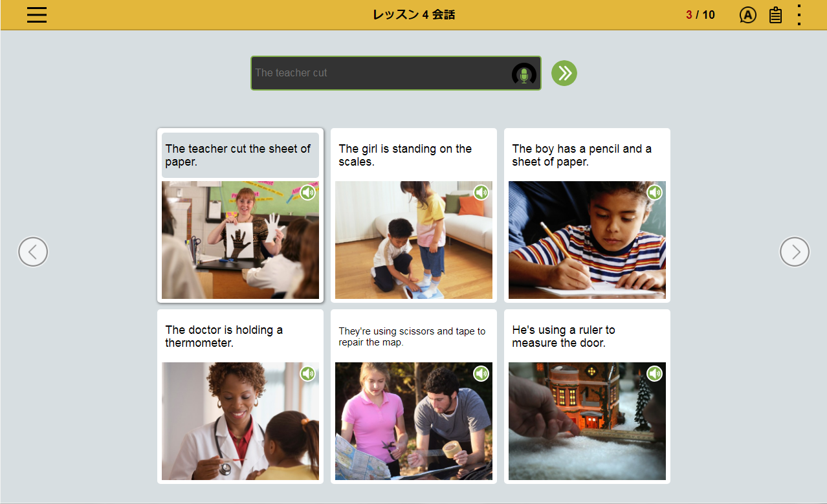Click the circled A icon in header

click(747, 15)
